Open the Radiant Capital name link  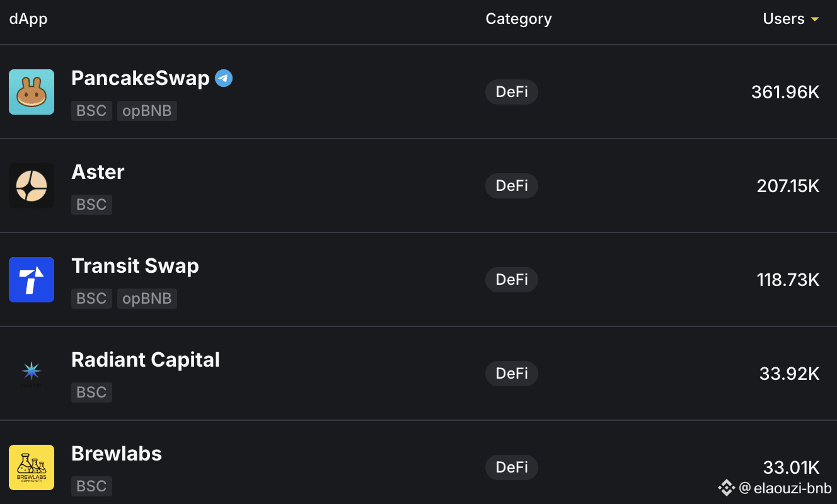tap(146, 360)
